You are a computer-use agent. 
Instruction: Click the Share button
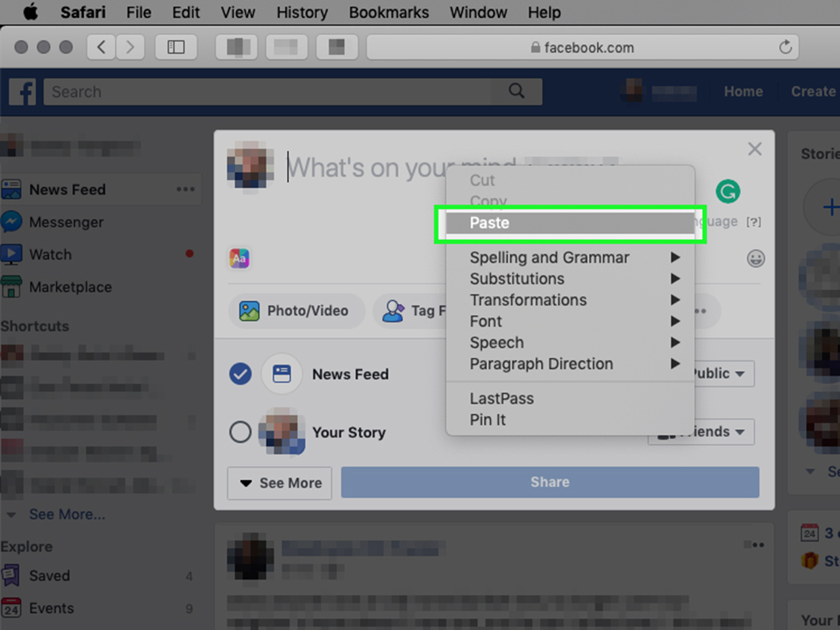(x=550, y=482)
